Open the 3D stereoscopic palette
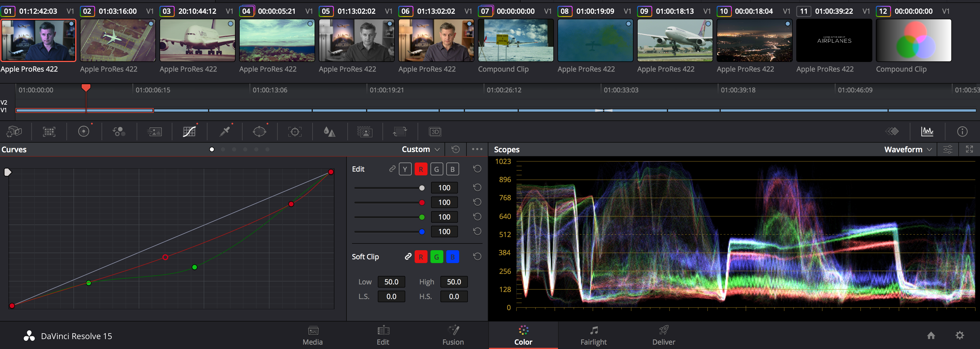Image resolution: width=980 pixels, height=349 pixels. pyautogui.click(x=435, y=132)
